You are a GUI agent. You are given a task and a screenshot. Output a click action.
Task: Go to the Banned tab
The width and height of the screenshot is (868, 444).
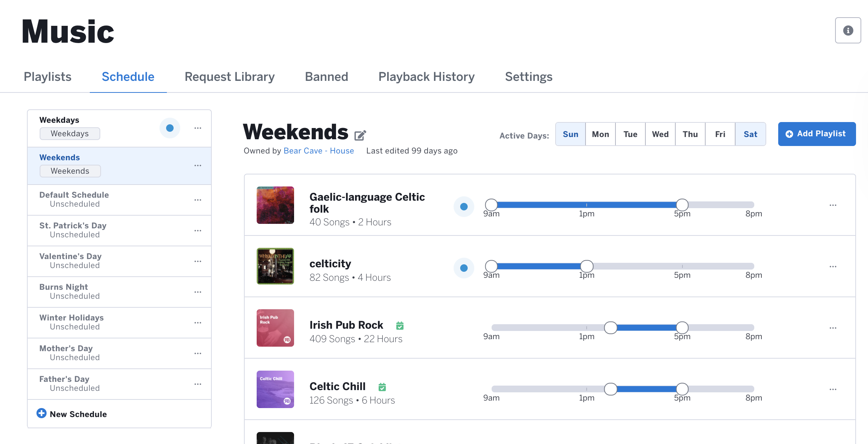pos(327,77)
